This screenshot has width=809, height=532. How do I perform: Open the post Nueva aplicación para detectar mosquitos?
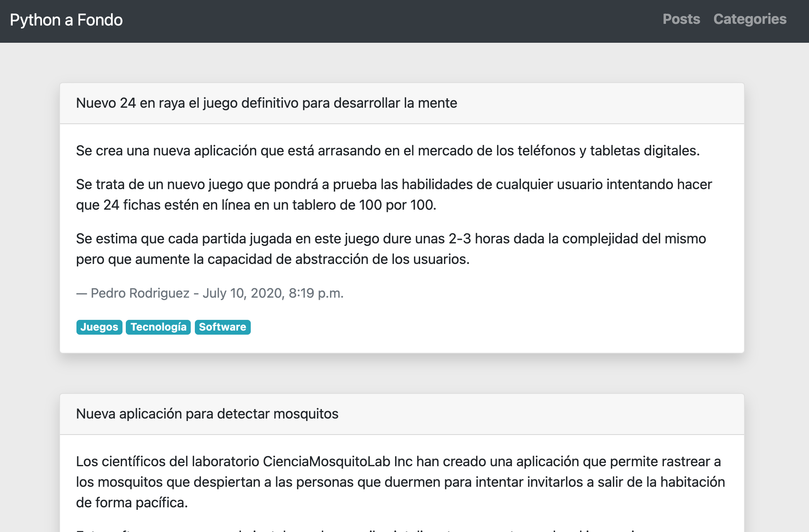[207, 414]
